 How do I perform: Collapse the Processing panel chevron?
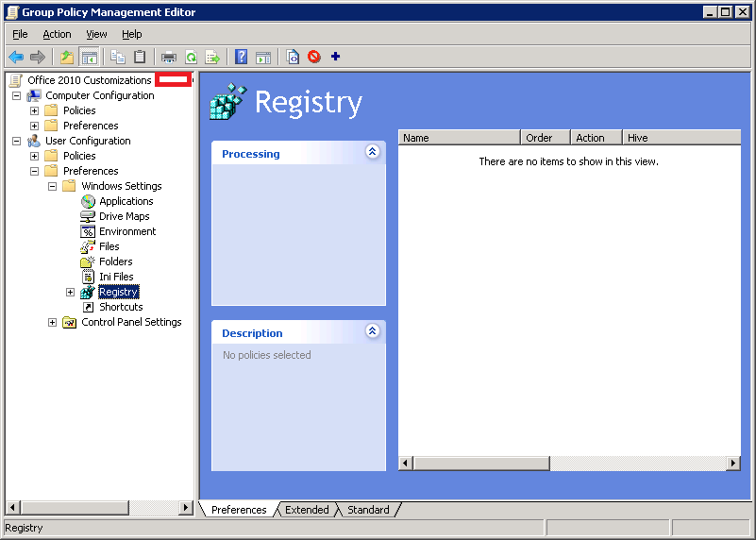pos(372,152)
